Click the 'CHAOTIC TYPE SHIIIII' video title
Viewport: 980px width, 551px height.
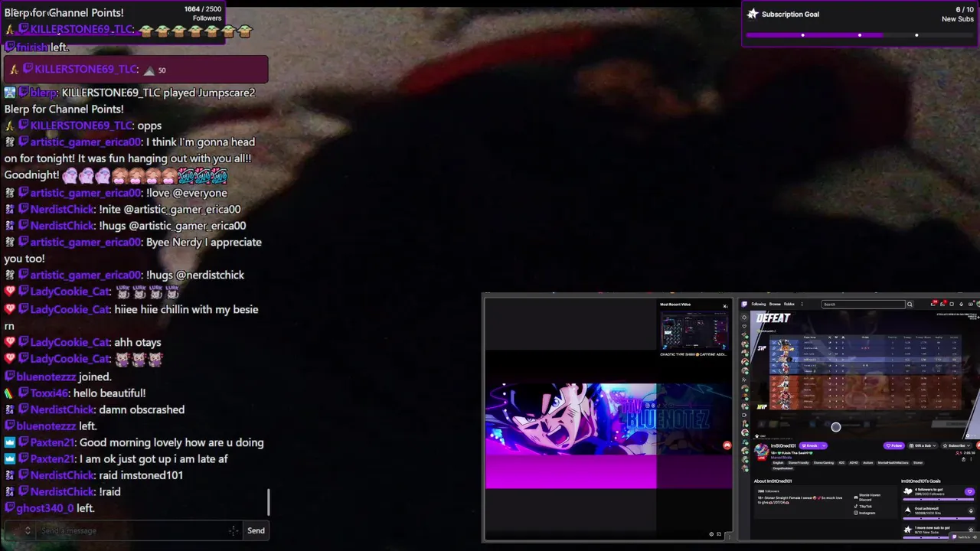pyautogui.click(x=694, y=354)
